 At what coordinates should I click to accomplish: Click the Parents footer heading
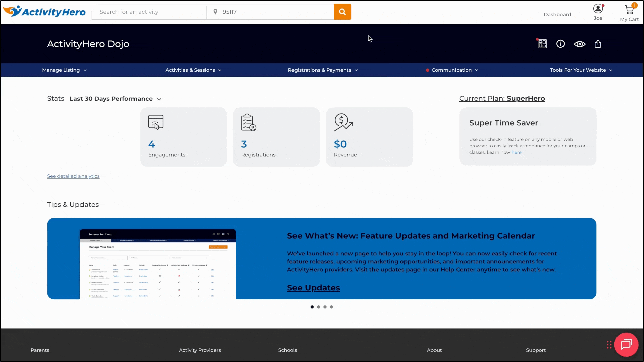[40, 350]
